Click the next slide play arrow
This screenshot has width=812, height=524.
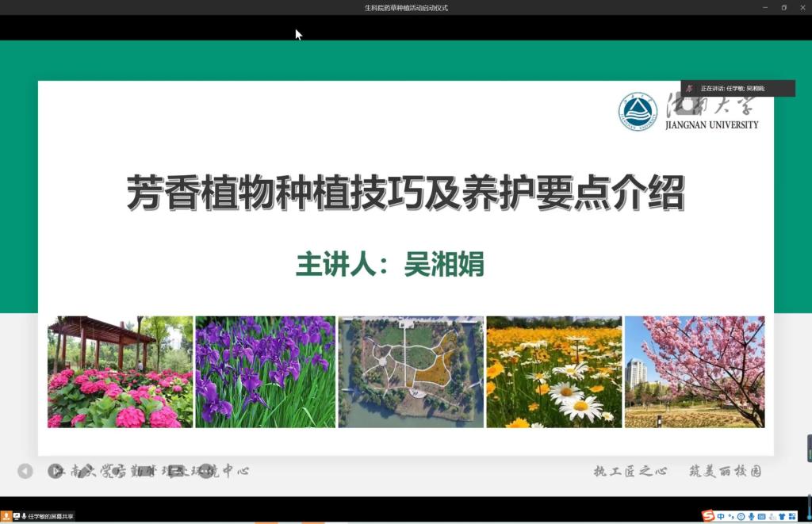coord(55,471)
